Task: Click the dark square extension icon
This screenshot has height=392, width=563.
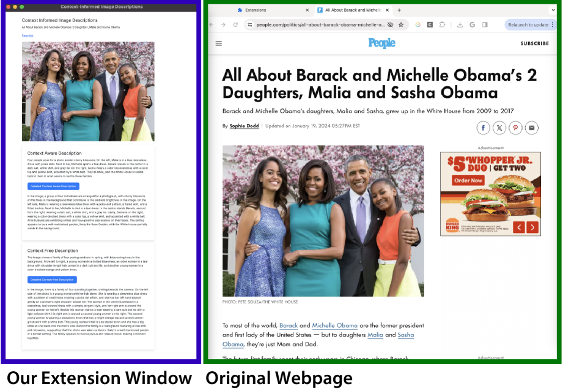Action: click(x=430, y=25)
